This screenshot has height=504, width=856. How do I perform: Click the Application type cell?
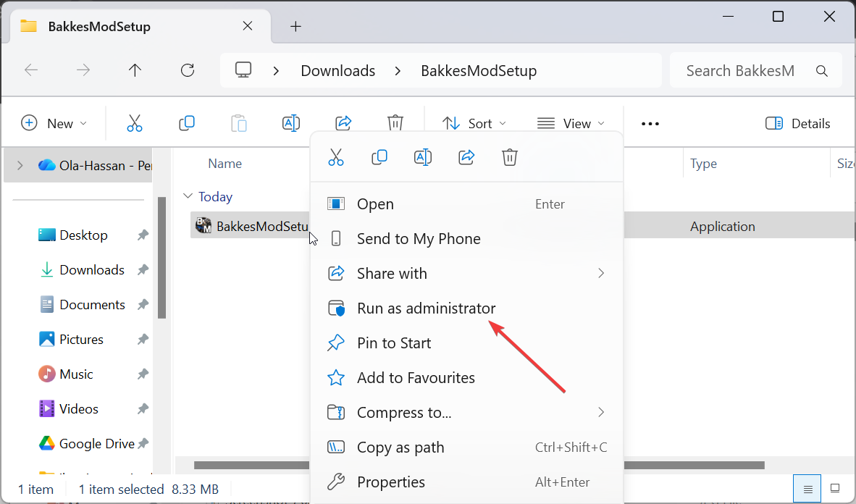[x=722, y=226]
